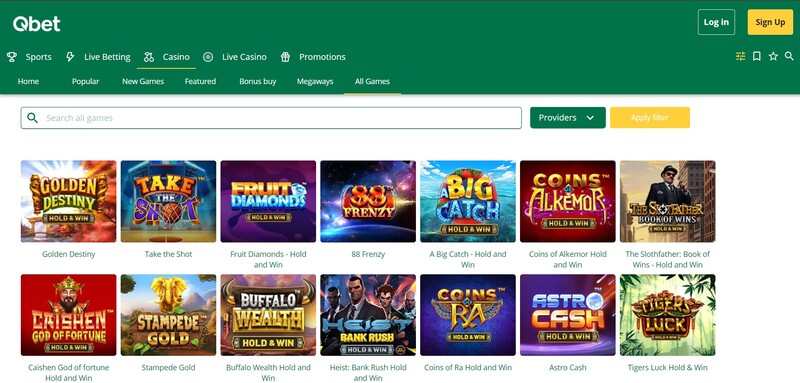
Task: Open the New Games tab
Action: 143,81
